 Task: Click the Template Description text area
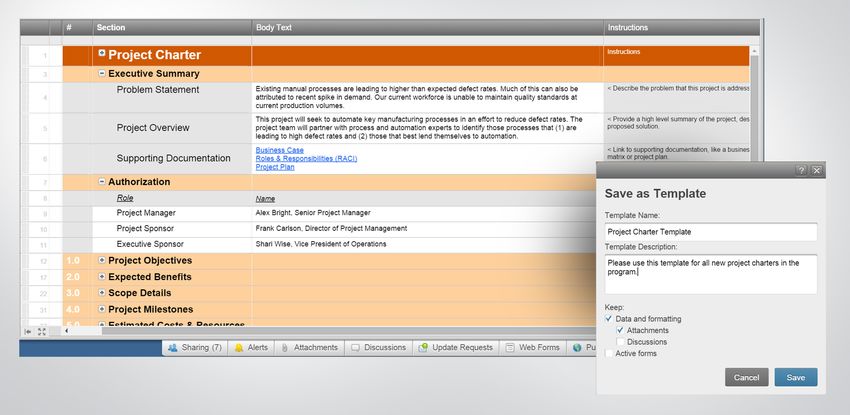pos(711,274)
